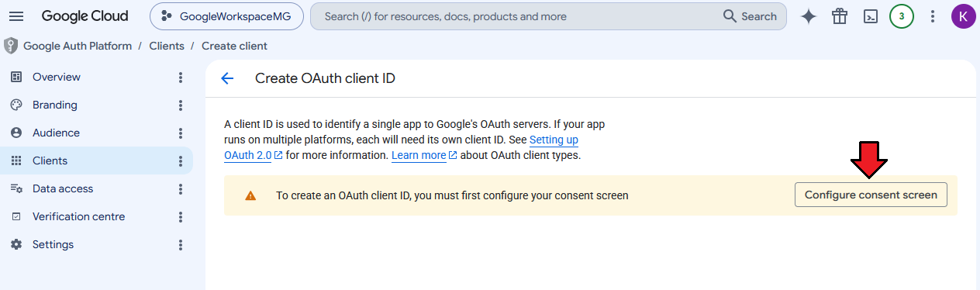
Task: Open Gemini AI sparkle assistant
Action: [809, 16]
